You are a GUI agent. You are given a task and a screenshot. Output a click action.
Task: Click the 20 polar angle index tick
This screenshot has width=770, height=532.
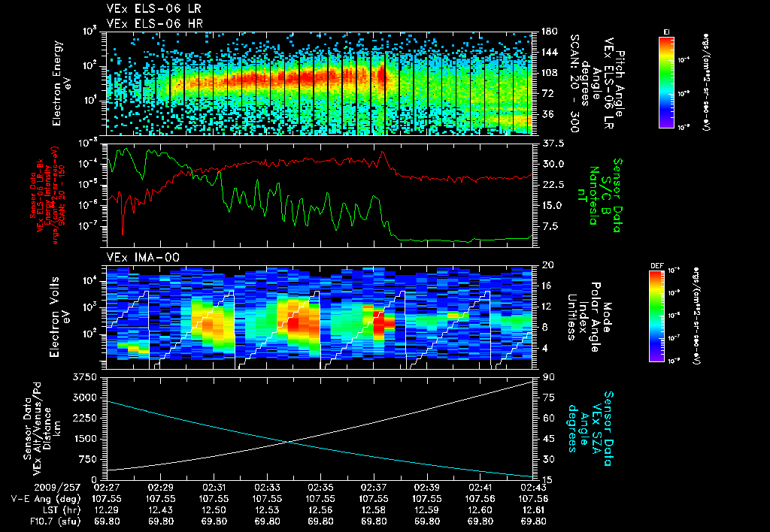click(548, 265)
